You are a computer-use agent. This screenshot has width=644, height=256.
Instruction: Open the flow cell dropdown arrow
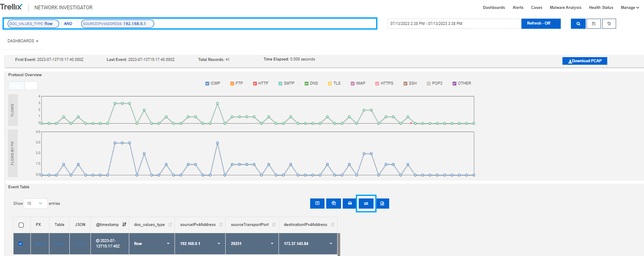coord(168,244)
